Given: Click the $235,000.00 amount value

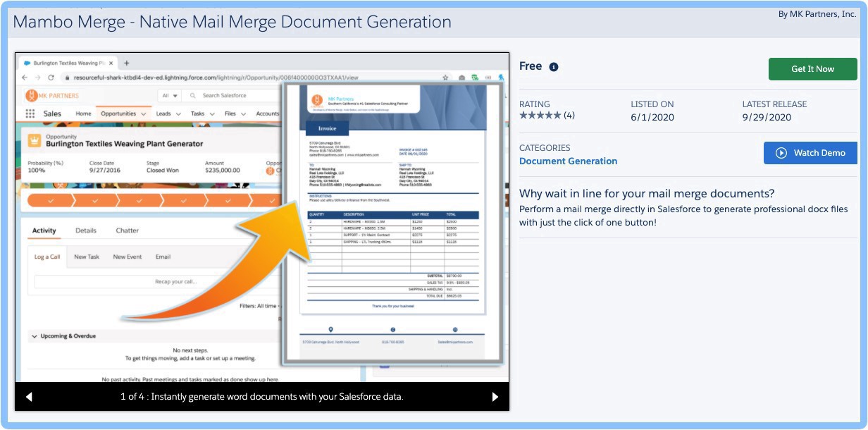Looking at the screenshot, I should (x=223, y=171).
